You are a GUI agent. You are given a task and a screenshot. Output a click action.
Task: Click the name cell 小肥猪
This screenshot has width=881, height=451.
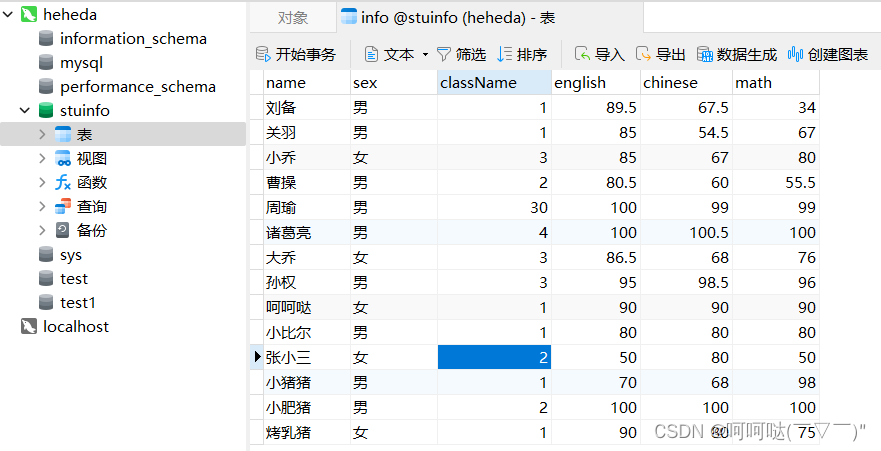tap(307, 407)
